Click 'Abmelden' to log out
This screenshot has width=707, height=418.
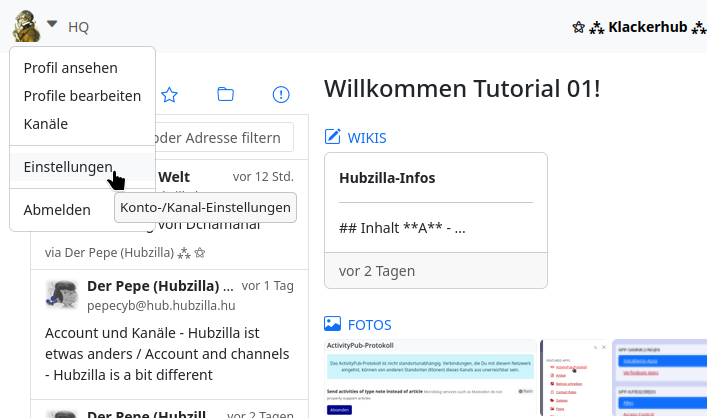(57, 210)
